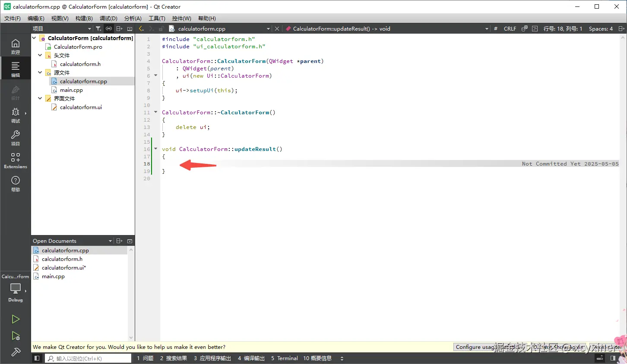Maximize the Projects side panel

(130, 28)
